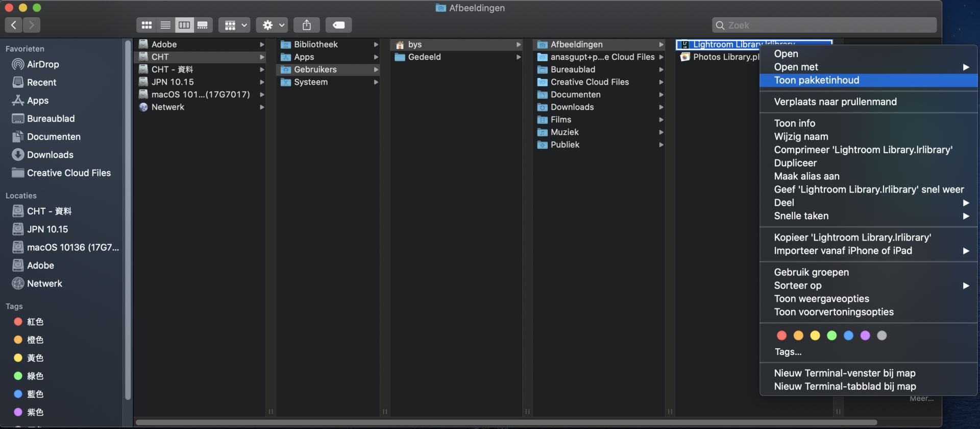Expand the Gebruikers folder arrow

click(x=376, y=69)
